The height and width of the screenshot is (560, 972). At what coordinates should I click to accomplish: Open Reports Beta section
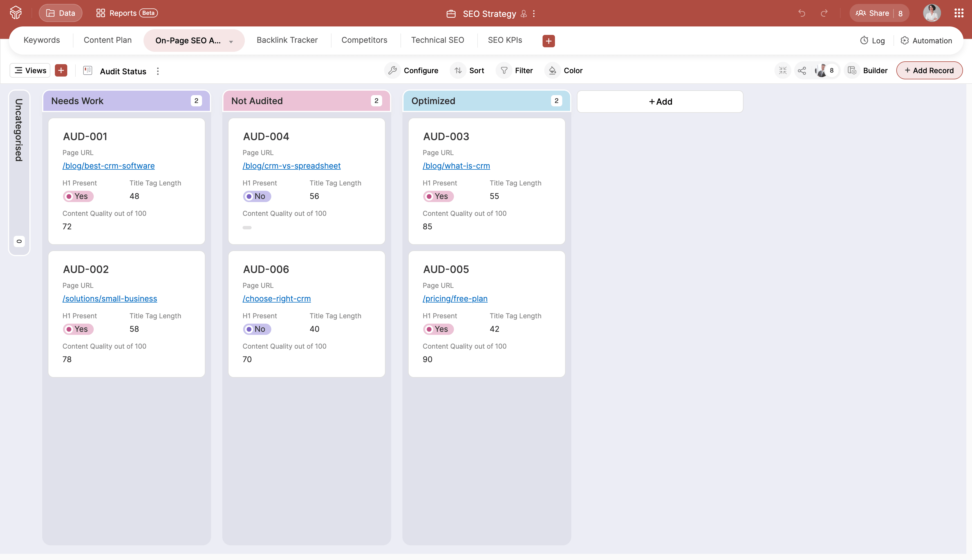127,13
